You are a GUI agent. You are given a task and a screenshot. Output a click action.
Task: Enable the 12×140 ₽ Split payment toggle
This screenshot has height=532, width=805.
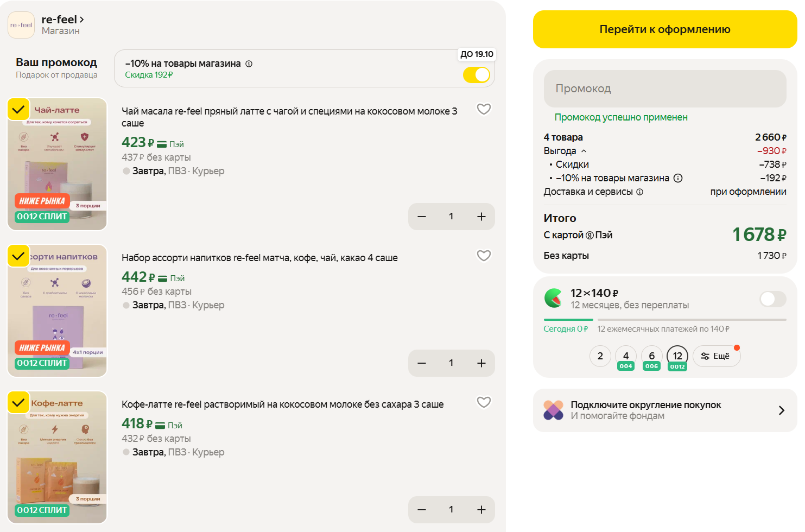pyautogui.click(x=772, y=299)
